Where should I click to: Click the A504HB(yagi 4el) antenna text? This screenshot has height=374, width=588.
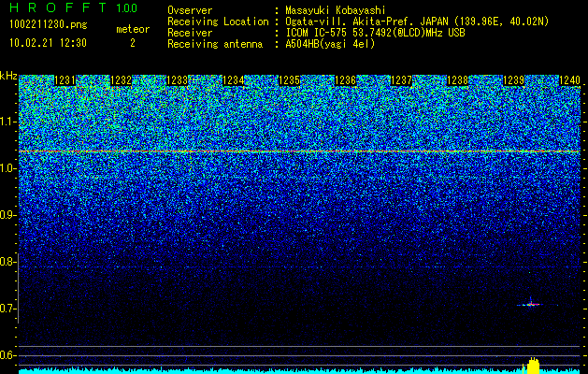(x=330, y=44)
